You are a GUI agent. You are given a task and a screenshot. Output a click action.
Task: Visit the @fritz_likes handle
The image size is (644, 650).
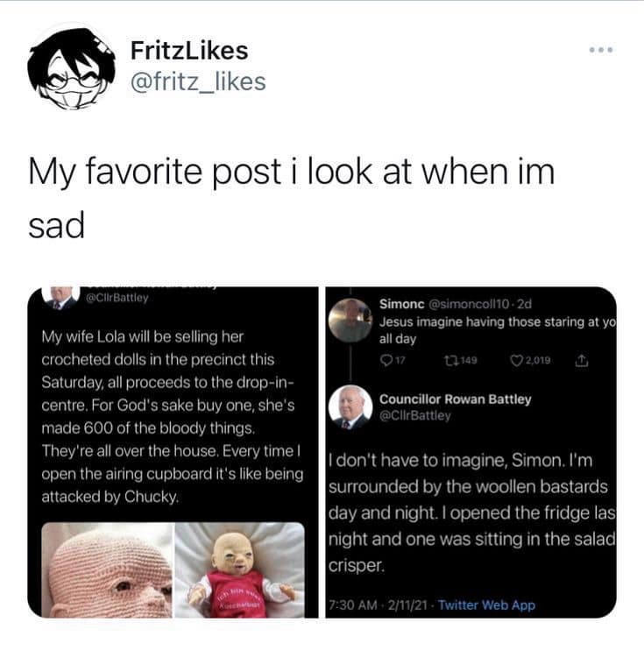[x=198, y=81]
